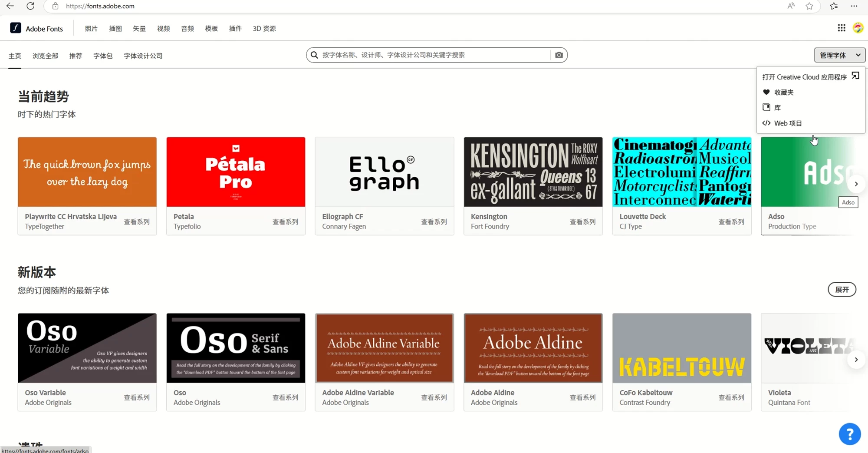
Task: Open 音频 in the top navigation
Action: click(x=187, y=29)
